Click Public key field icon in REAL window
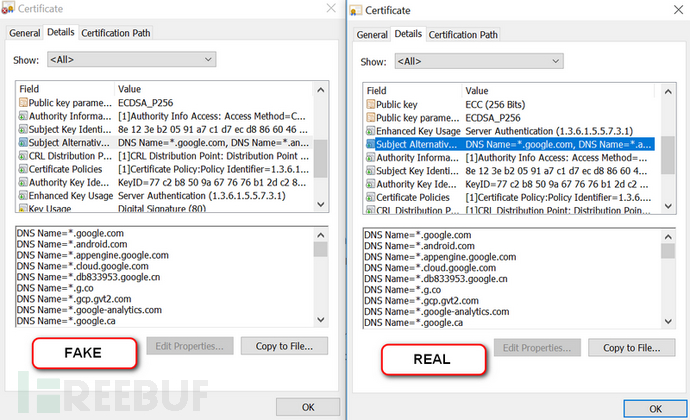The width and height of the screenshot is (690, 420). [x=371, y=105]
